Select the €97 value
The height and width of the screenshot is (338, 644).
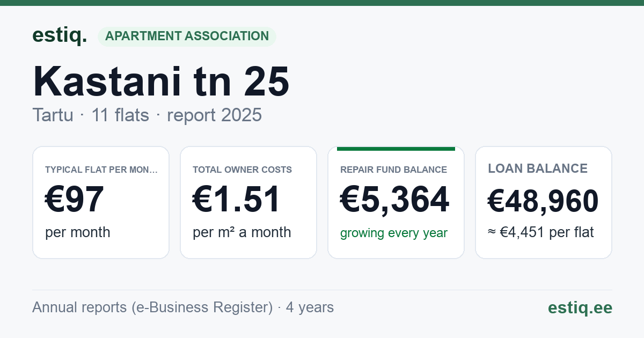pyautogui.click(x=75, y=200)
